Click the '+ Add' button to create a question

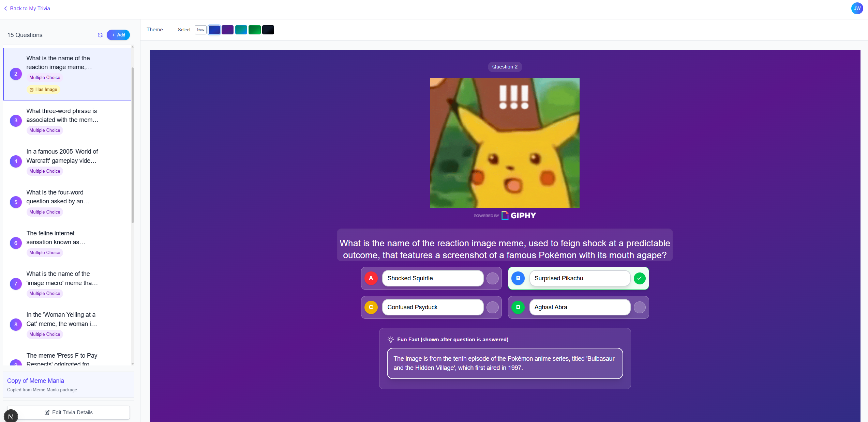coord(118,35)
